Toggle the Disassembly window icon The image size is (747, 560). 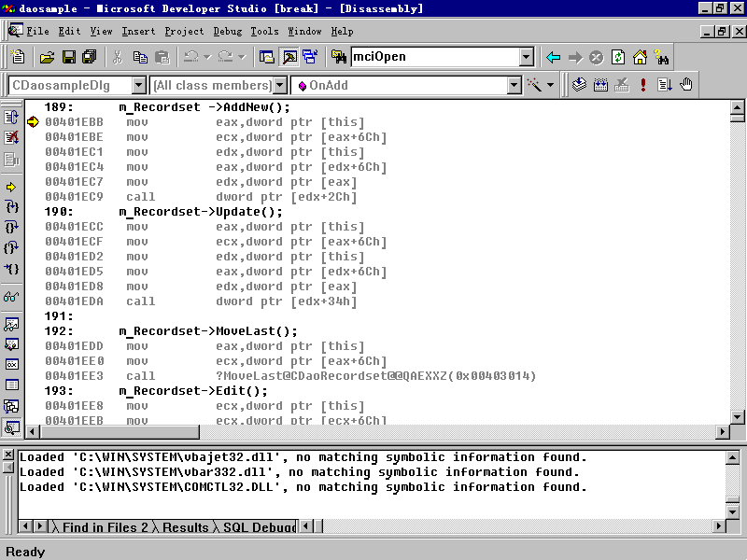(11, 427)
